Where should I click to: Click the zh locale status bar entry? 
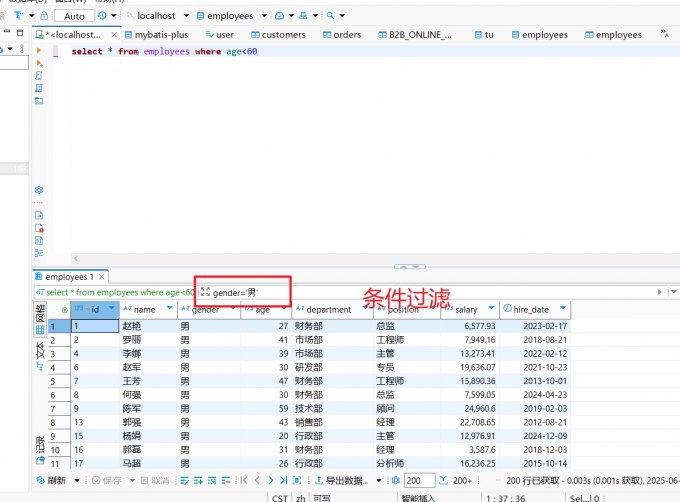point(301,498)
